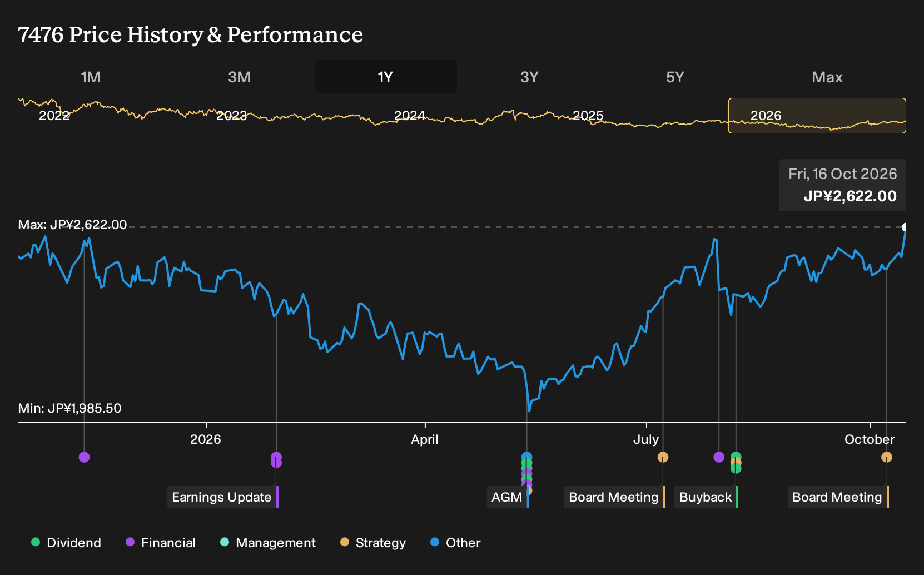The width and height of the screenshot is (924, 575).
Task: Click the 2026 axis label under main chart
Action: [206, 439]
